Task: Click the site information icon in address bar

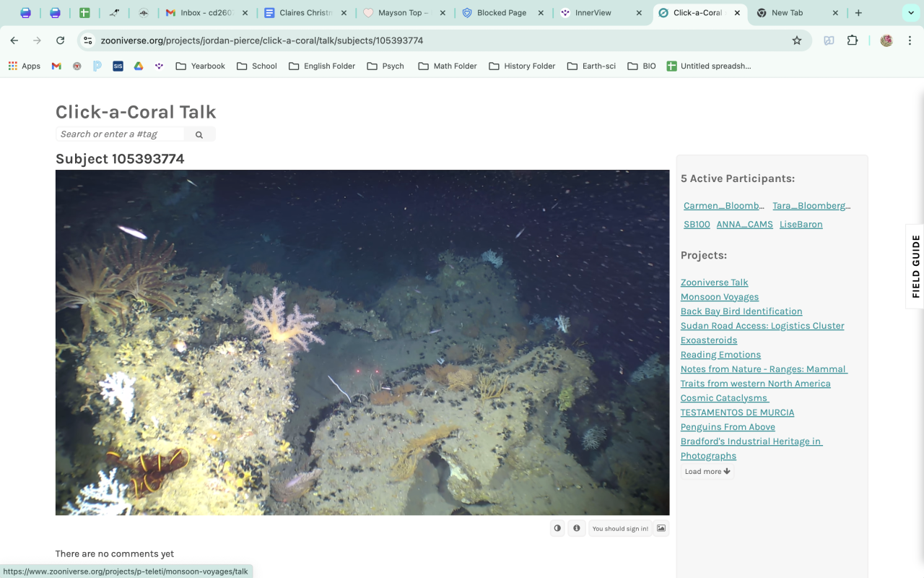Action: (87, 40)
